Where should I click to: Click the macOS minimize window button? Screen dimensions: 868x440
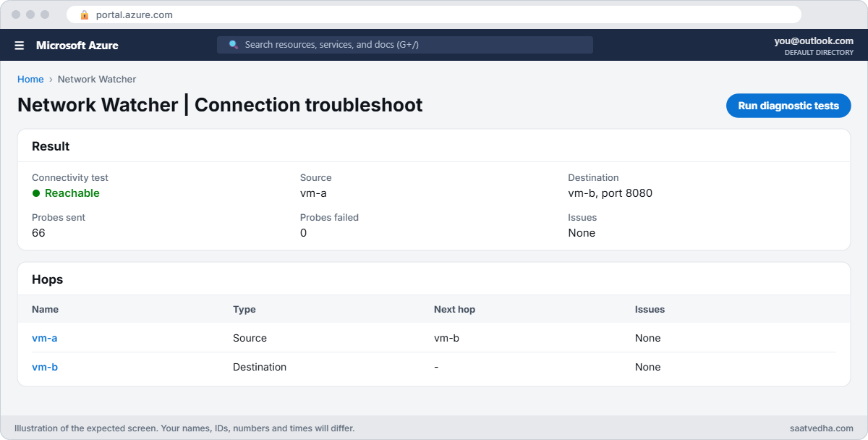(x=30, y=14)
